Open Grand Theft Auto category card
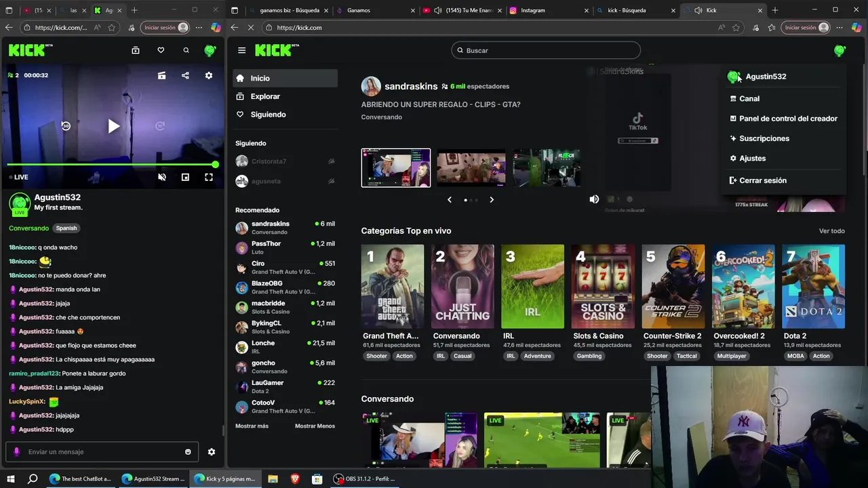Viewport: 868px width, 488px height. tap(393, 287)
